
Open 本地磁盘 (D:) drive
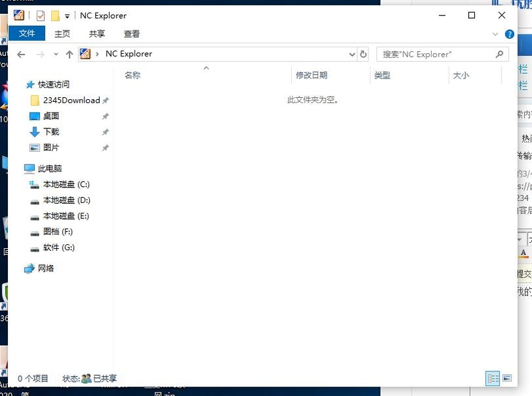(x=66, y=200)
